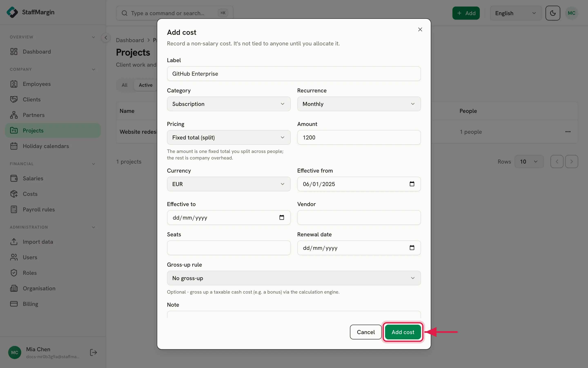Screen dimensions: 588x368
Task: Open Costs in the sidebar
Action: point(53,194)
